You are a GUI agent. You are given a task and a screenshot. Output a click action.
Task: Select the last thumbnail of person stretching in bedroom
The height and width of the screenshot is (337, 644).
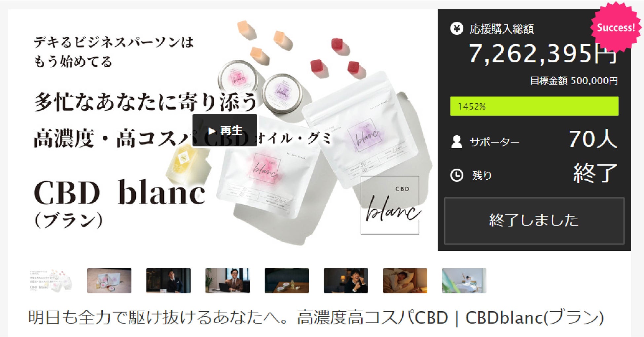tap(464, 281)
